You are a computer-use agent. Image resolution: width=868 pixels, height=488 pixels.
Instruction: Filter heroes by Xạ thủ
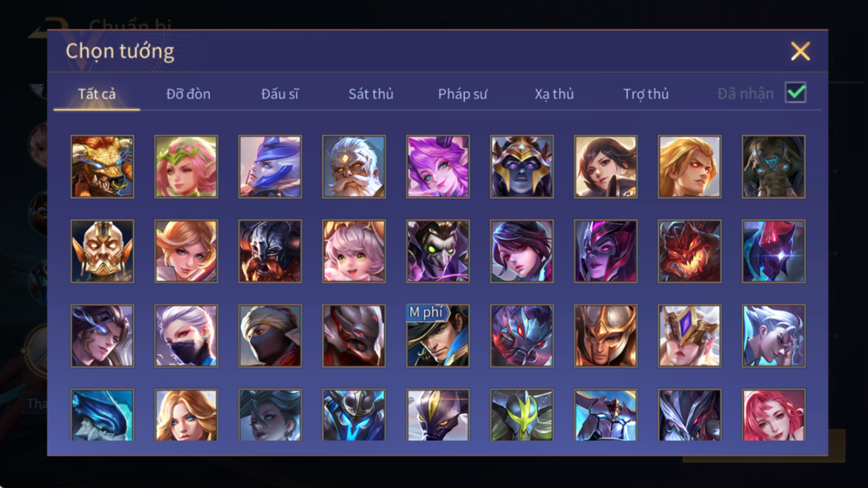click(554, 94)
